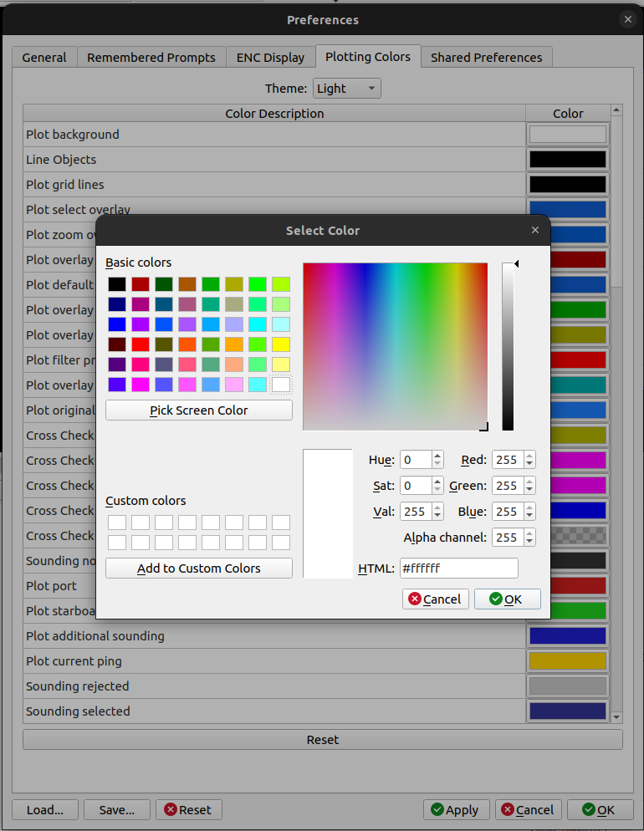Open the Theme dropdown

pyautogui.click(x=346, y=89)
